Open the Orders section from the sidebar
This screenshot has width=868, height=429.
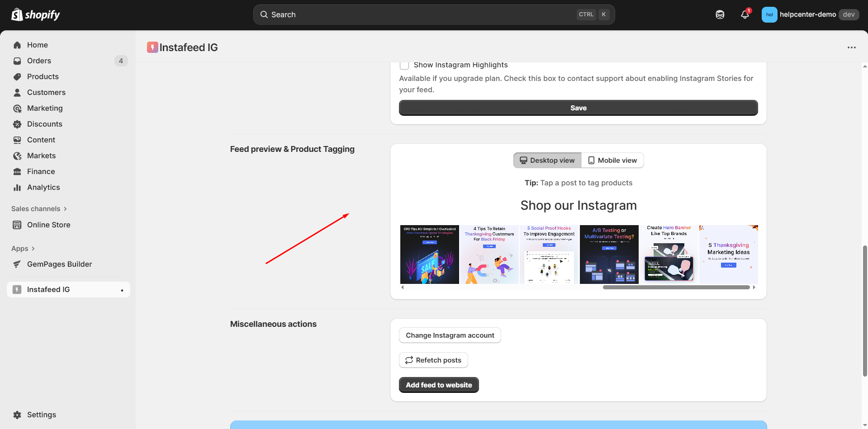(38, 61)
